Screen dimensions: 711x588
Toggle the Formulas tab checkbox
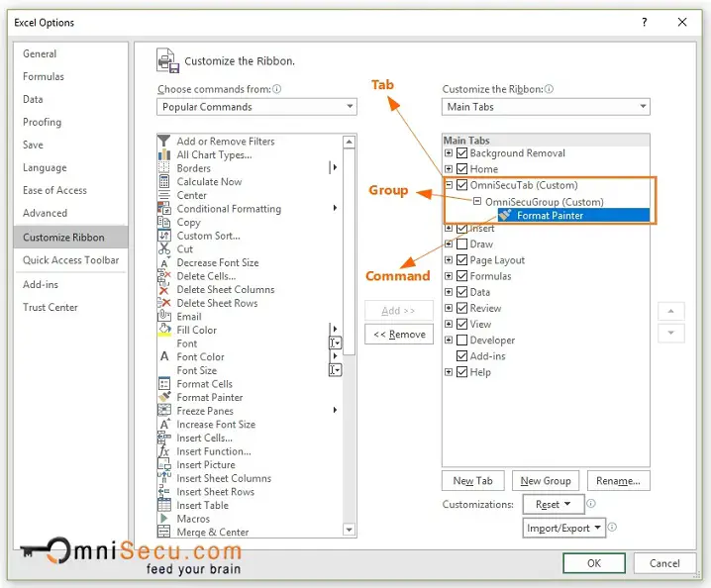tap(461, 276)
